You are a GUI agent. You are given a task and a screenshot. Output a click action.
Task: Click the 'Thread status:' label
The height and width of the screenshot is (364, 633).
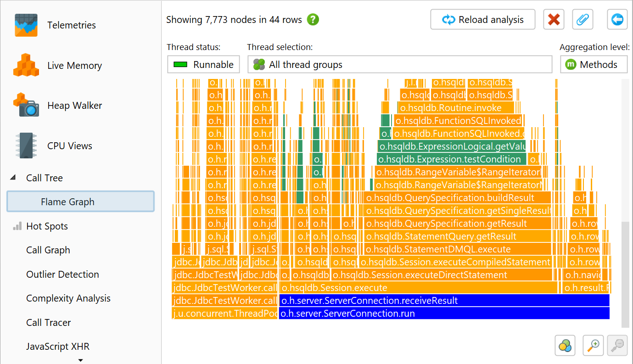(193, 47)
